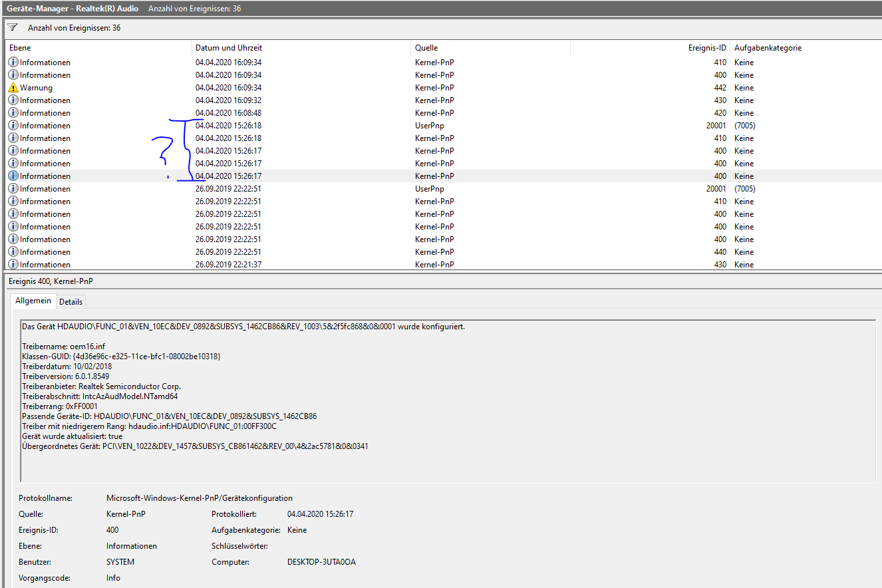Click 20001 ID in 04.04.2020 15:26:18 row
This screenshot has height=588, width=882.
coord(716,126)
